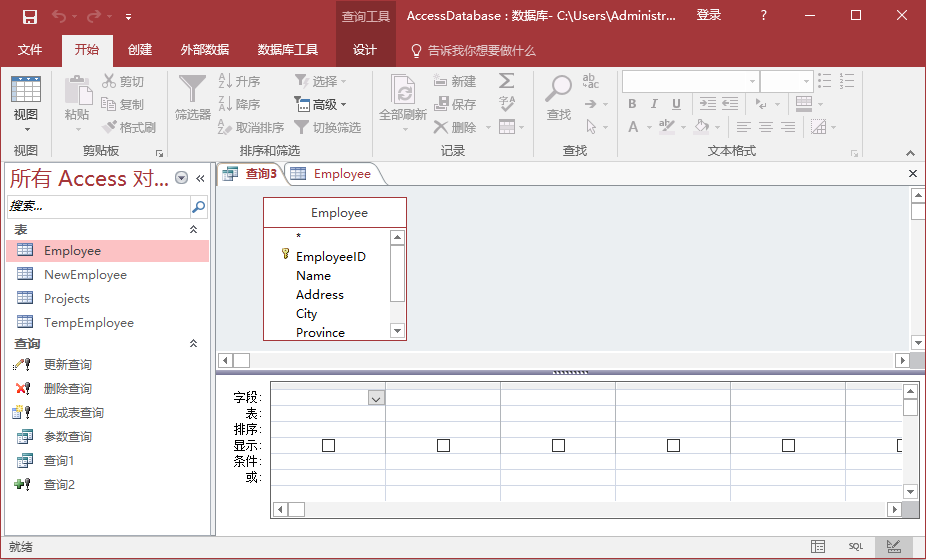
Task: Click the datasheet view status bar icon
Action: point(818,547)
